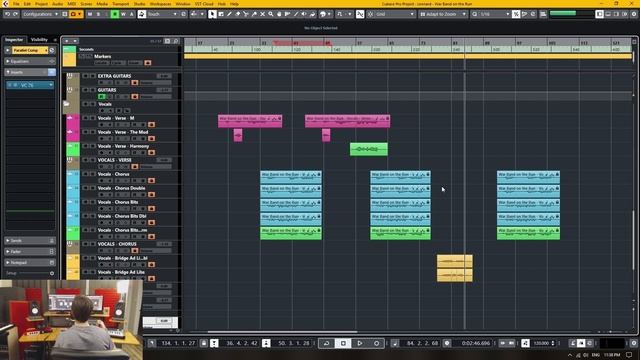Toggle Snap on or off
The image size is (640, 360).
(x=360, y=14)
